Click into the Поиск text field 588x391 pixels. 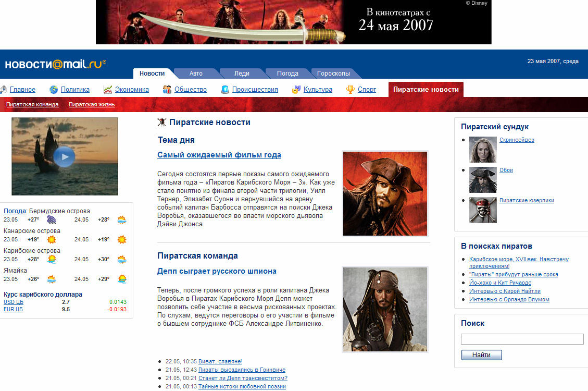pos(522,339)
